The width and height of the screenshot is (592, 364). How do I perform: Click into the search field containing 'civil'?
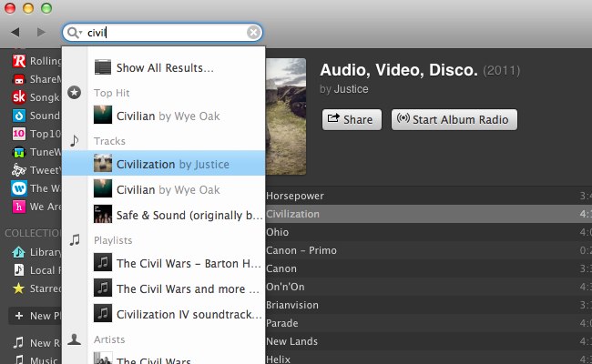click(162, 33)
